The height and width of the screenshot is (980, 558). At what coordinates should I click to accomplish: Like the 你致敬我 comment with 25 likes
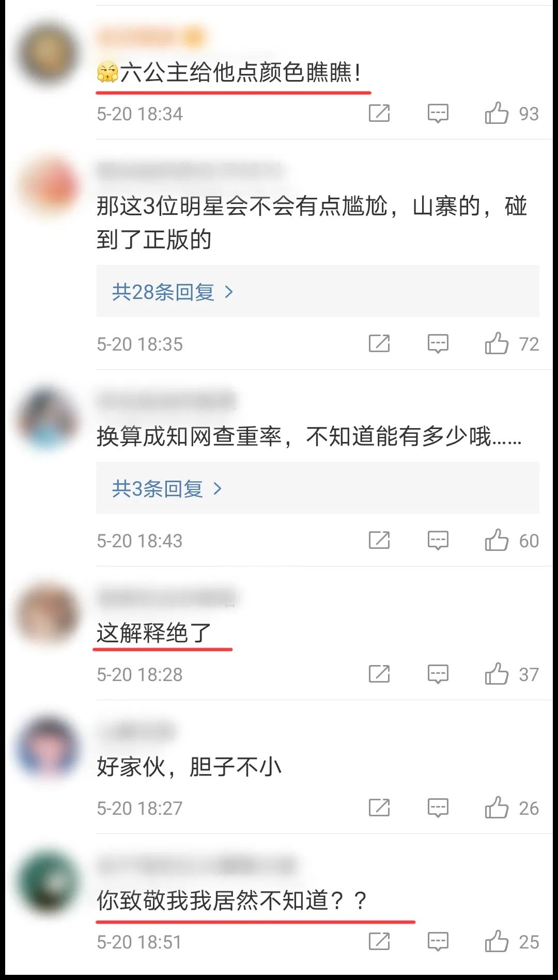click(497, 941)
